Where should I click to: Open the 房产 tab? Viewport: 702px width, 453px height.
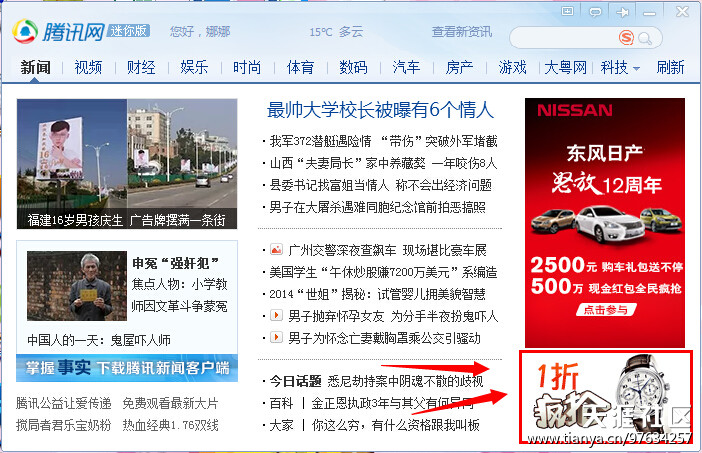[x=459, y=68]
